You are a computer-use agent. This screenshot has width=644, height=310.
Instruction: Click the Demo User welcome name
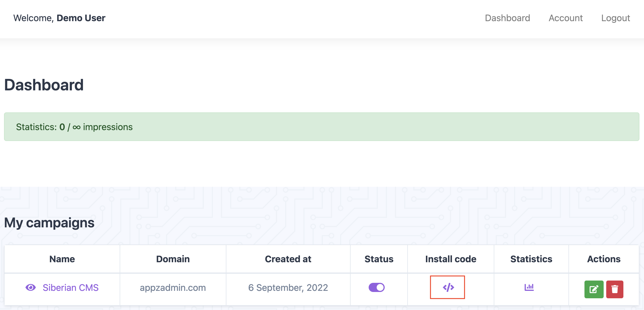pyautogui.click(x=81, y=18)
